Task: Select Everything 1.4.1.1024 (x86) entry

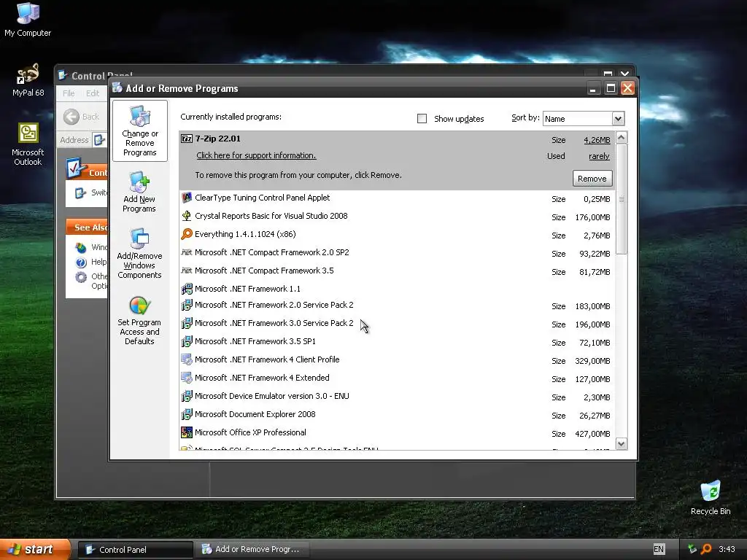Action: [x=396, y=234]
